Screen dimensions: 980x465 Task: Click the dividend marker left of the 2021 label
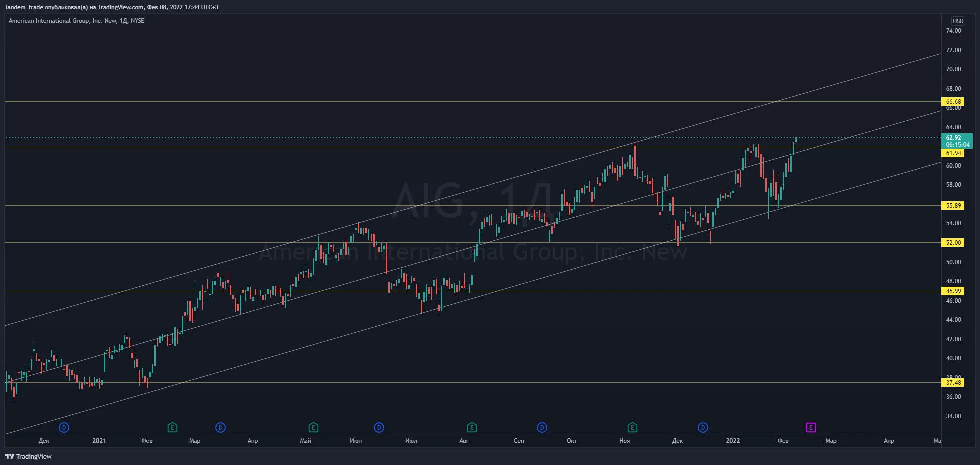64,427
